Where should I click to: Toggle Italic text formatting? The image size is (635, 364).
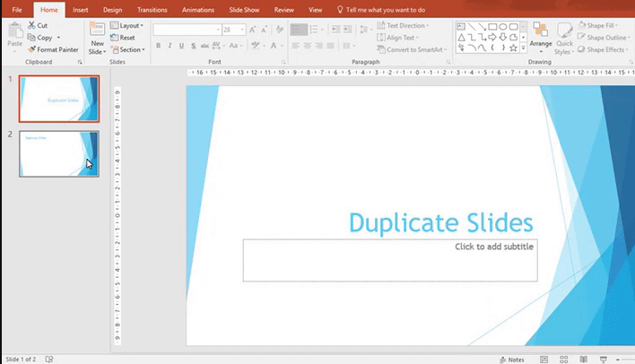point(170,45)
